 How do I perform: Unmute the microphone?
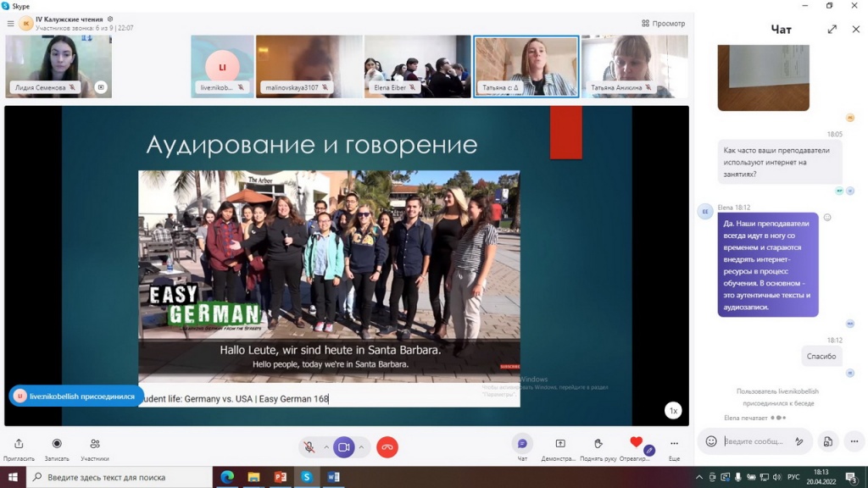point(310,446)
